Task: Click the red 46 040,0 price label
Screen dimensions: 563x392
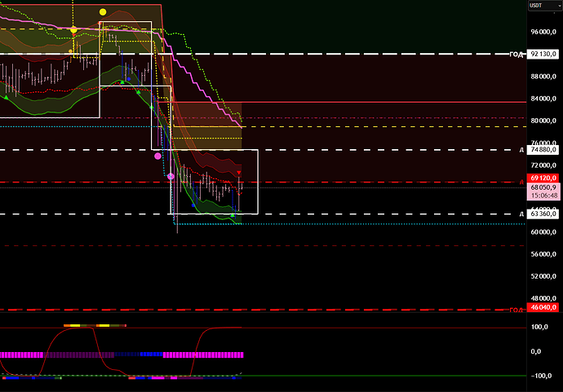Action: pyautogui.click(x=543, y=309)
